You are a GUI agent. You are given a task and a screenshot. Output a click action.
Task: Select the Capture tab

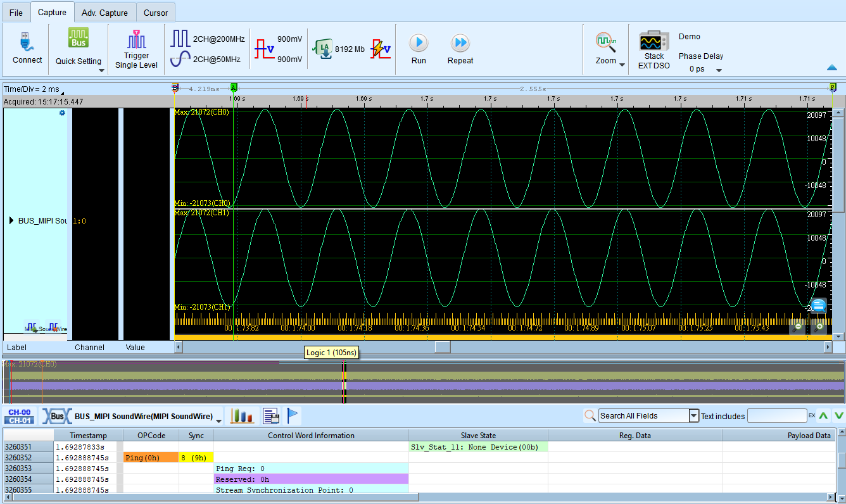52,12
